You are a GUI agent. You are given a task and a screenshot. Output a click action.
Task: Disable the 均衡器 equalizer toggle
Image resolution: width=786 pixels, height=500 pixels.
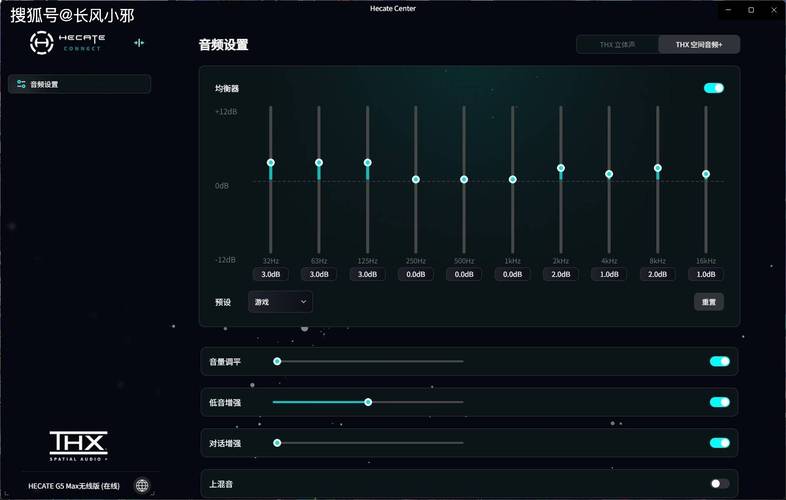click(713, 88)
